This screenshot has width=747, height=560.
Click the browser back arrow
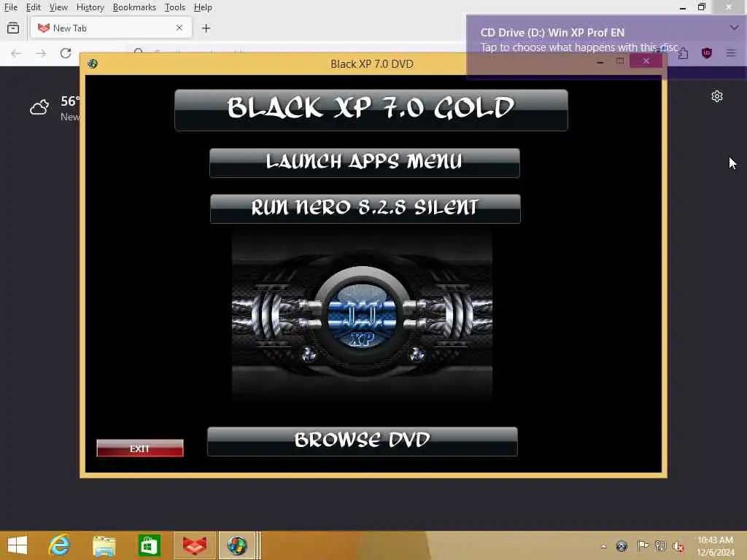pyautogui.click(x=16, y=53)
